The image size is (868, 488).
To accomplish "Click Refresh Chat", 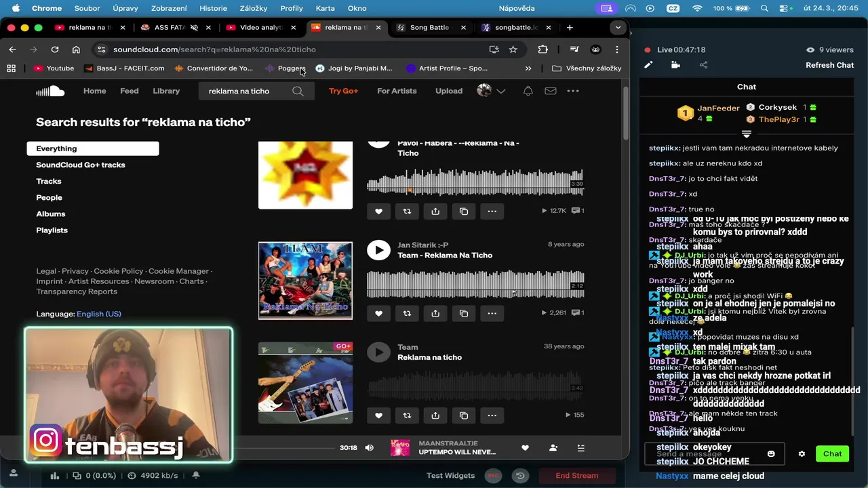I will [x=829, y=65].
